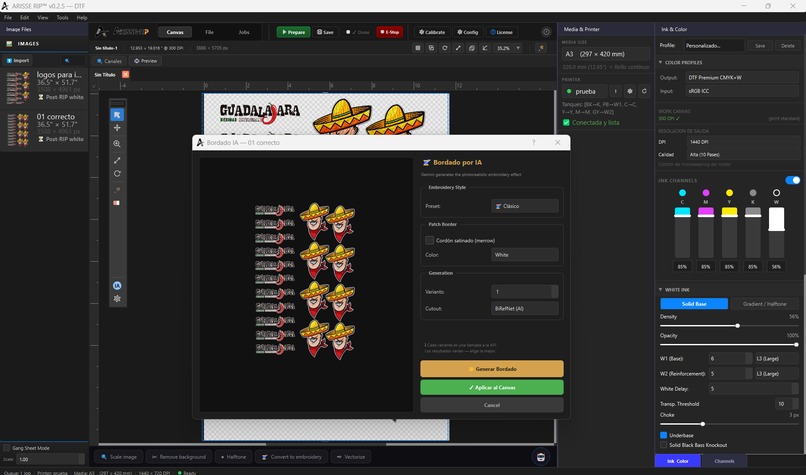Click the Generar Bordado button
This screenshot has width=806, height=475.
[x=492, y=369]
